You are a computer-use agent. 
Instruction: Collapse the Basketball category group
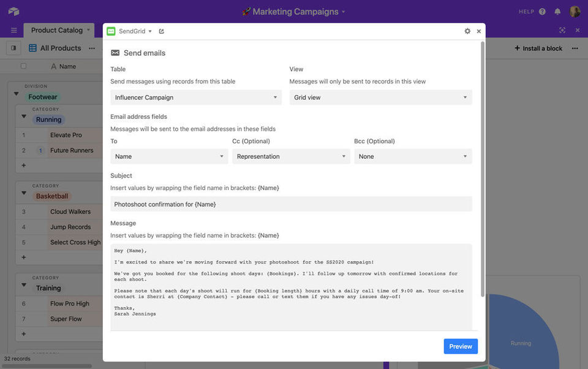(24, 193)
